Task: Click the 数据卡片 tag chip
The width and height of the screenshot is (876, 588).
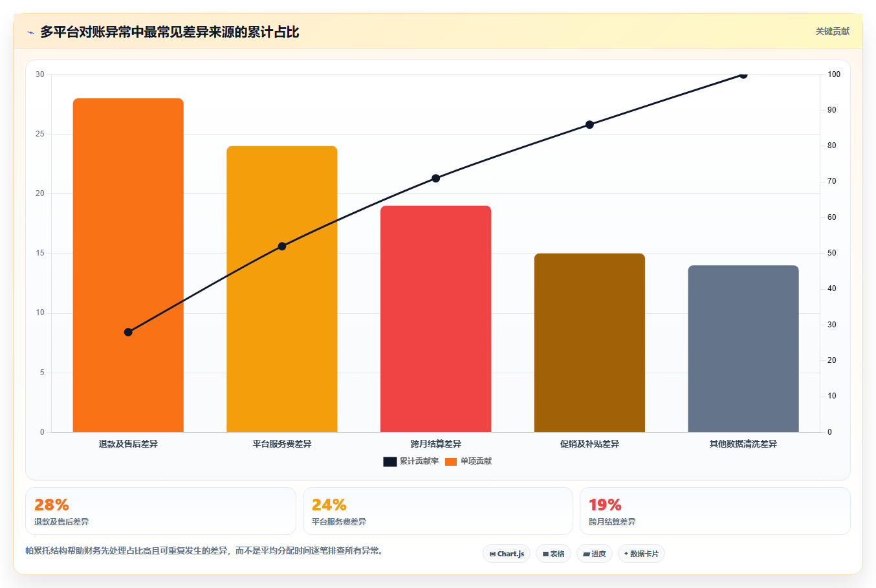Action: tap(641, 554)
